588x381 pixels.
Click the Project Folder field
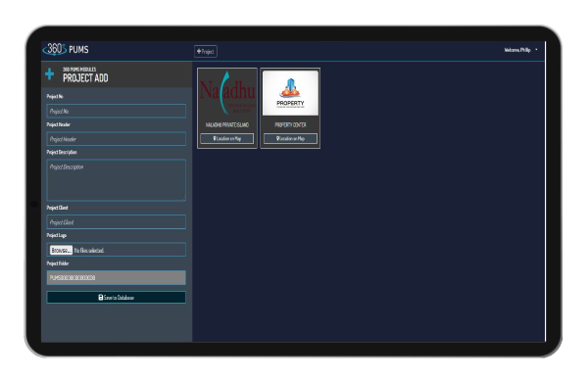pos(117,277)
